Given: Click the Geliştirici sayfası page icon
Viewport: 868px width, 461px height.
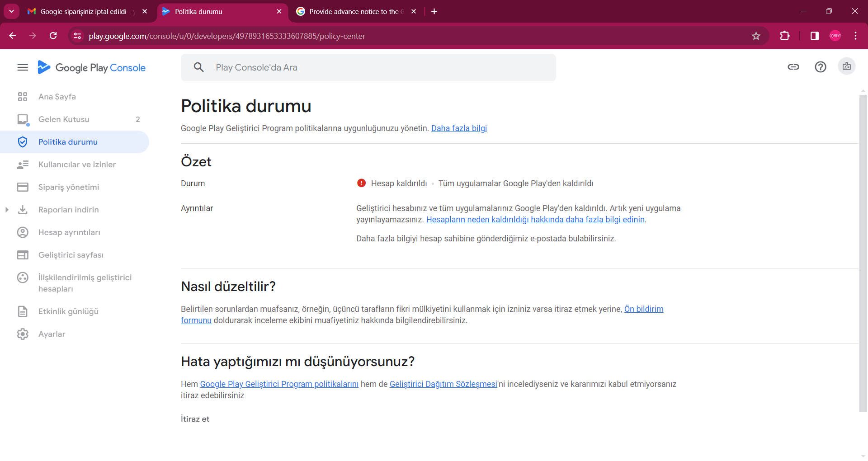Looking at the screenshot, I should click(23, 255).
